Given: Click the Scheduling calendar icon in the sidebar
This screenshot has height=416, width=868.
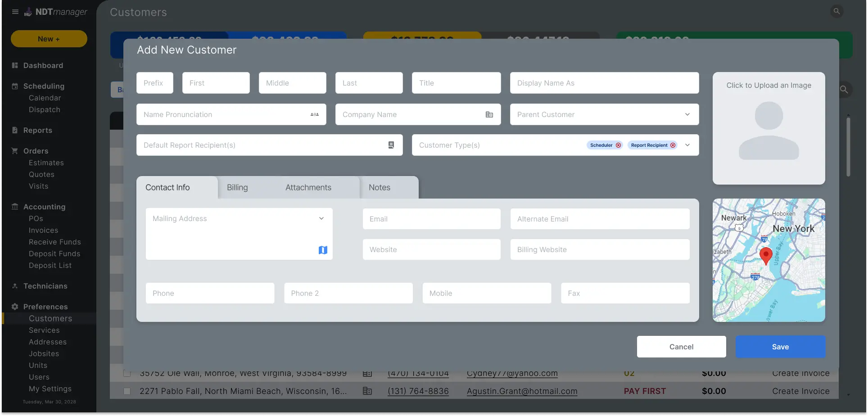Looking at the screenshot, I should point(15,86).
